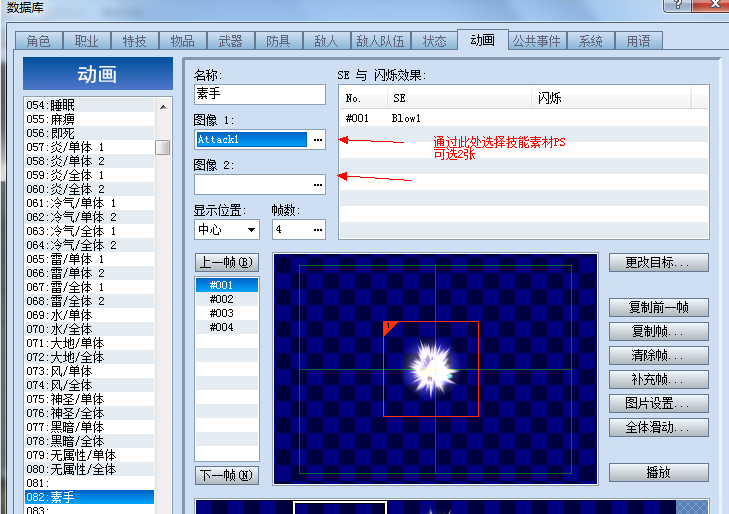Click the 名称 input field containing 素手
The height and width of the screenshot is (514, 729).
click(x=259, y=94)
